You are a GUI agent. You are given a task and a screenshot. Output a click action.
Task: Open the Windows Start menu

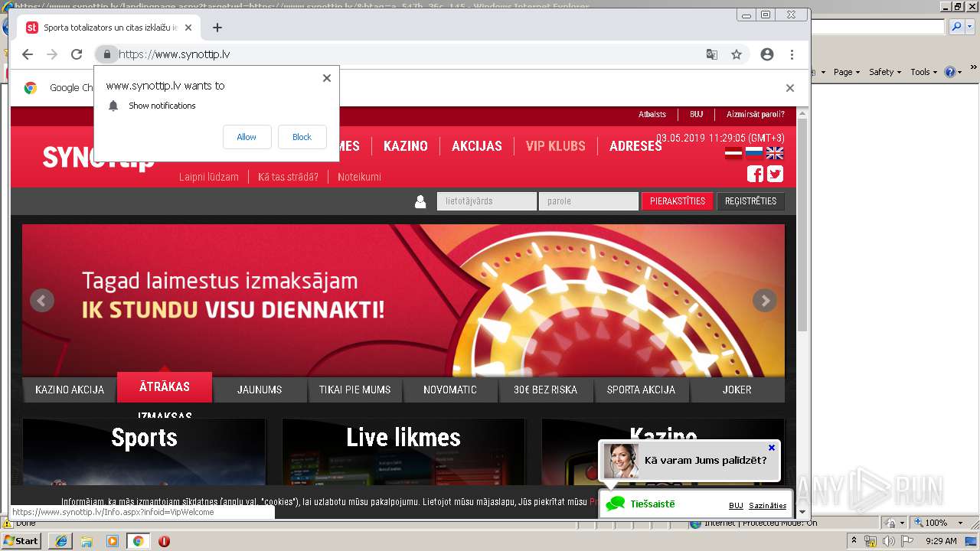click(x=21, y=540)
